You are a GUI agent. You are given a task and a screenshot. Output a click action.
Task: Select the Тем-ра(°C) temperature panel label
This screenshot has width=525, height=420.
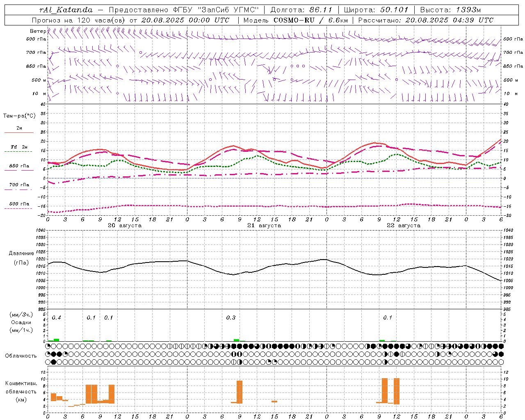coord(19,116)
